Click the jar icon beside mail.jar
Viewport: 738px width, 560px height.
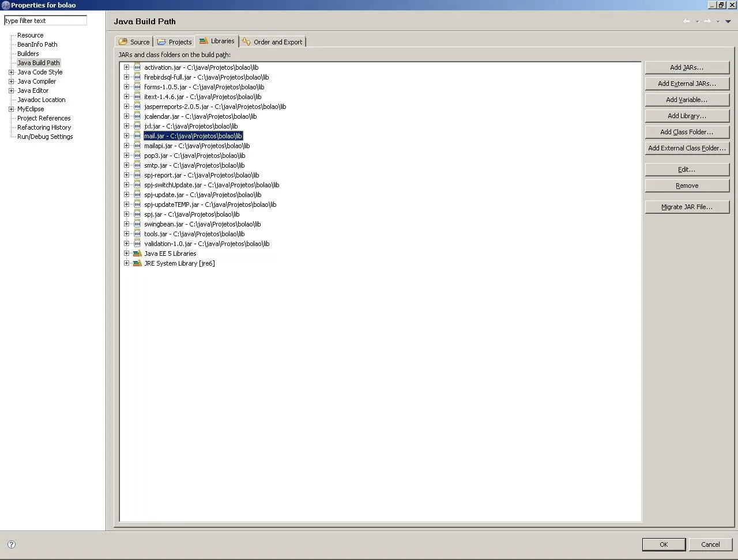[x=137, y=136]
